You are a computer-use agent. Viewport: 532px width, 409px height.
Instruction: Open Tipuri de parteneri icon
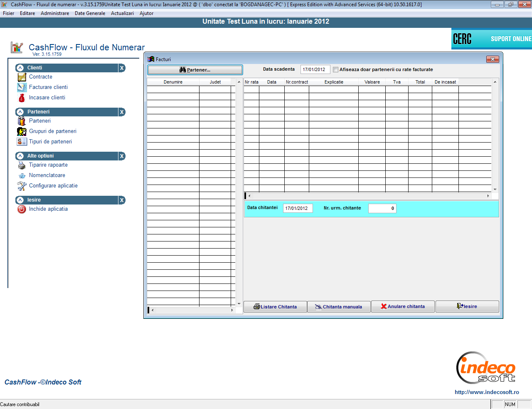pyautogui.click(x=22, y=142)
